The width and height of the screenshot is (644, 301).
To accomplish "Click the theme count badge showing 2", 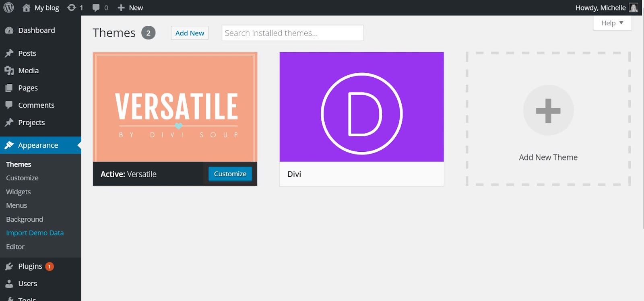I will point(148,33).
